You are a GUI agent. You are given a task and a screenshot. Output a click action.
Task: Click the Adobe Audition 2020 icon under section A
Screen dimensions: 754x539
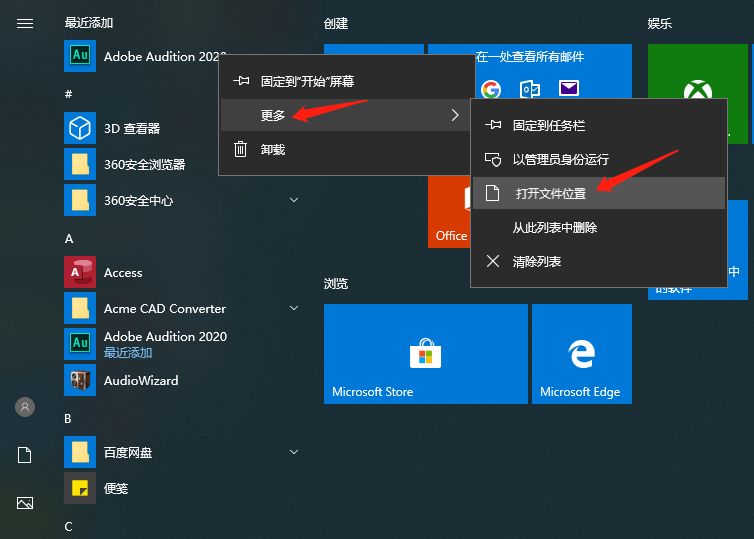(80, 344)
